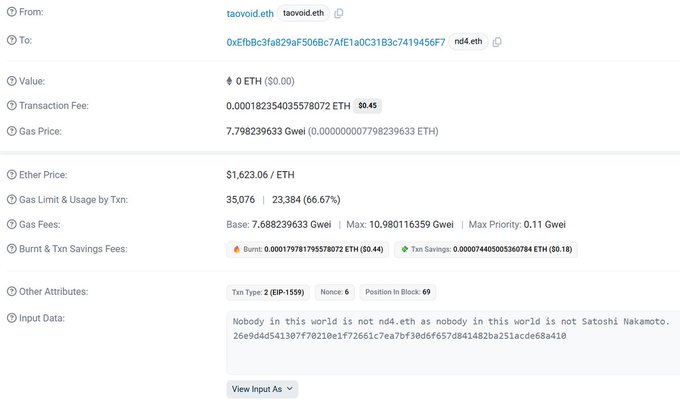Image resolution: width=680 pixels, height=405 pixels.
Task: Click the $0.45 transaction fee badge
Action: pyautogui.click(x=367, y=106)
